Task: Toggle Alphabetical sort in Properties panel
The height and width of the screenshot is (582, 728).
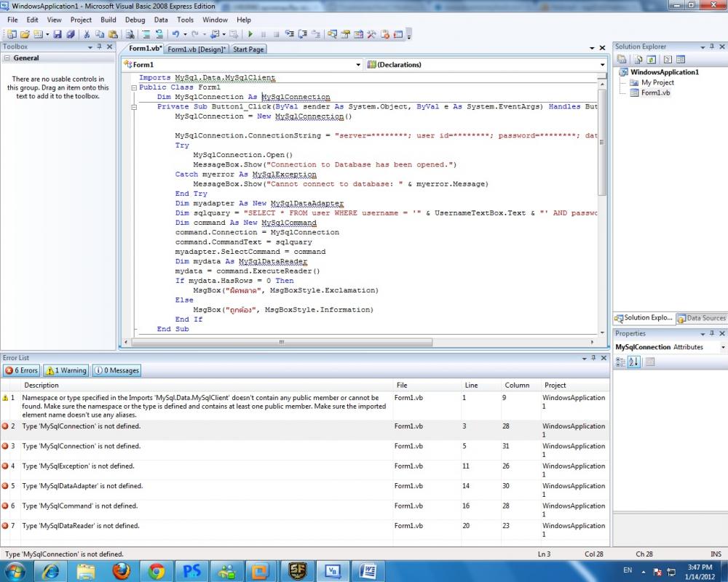Action: click(x=634, y=362)
